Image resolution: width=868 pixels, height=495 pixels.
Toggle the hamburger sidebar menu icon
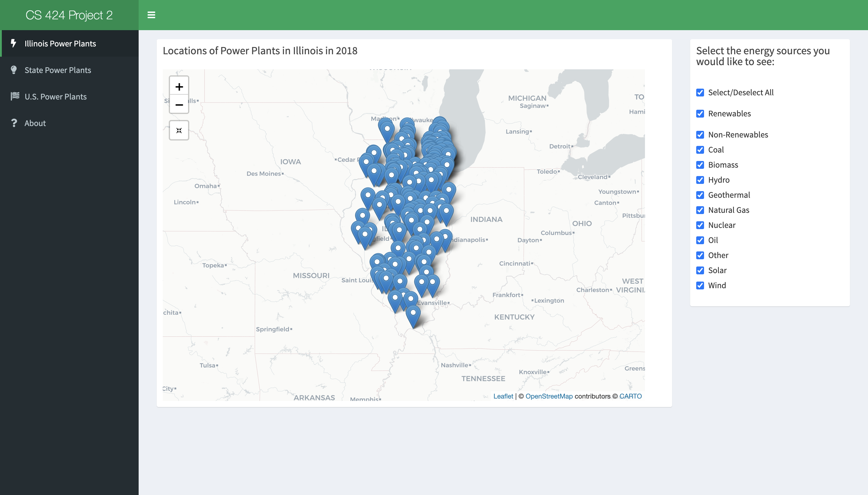point(151,15)
